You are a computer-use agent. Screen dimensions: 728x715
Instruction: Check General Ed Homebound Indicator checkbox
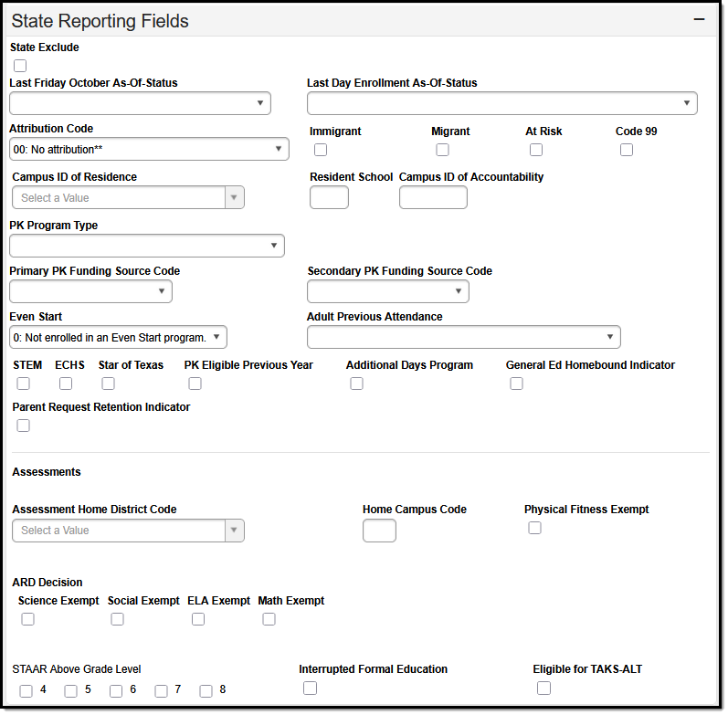[x=516, y=384]
